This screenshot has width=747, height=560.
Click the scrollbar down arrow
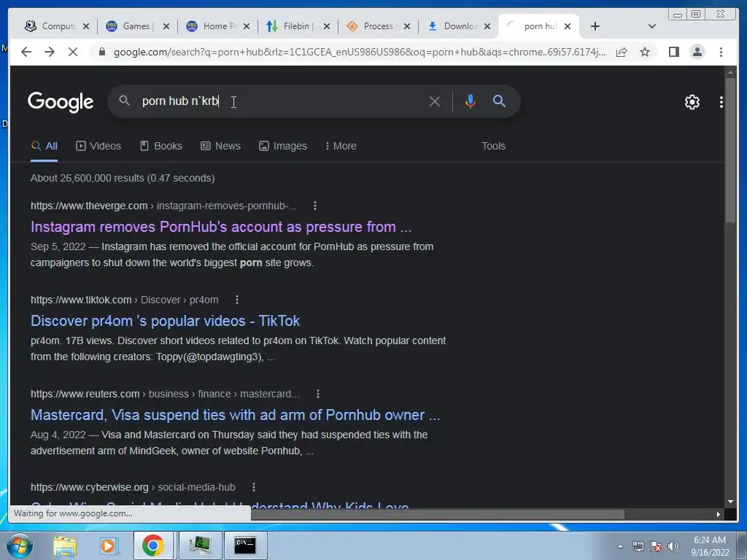click(x=730, y=502)
